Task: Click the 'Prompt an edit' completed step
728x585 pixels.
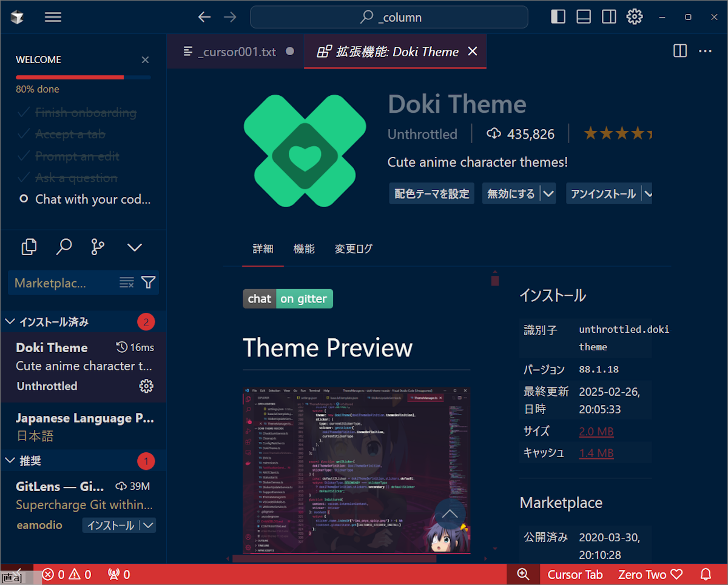Action: click(x=69, y=156)
